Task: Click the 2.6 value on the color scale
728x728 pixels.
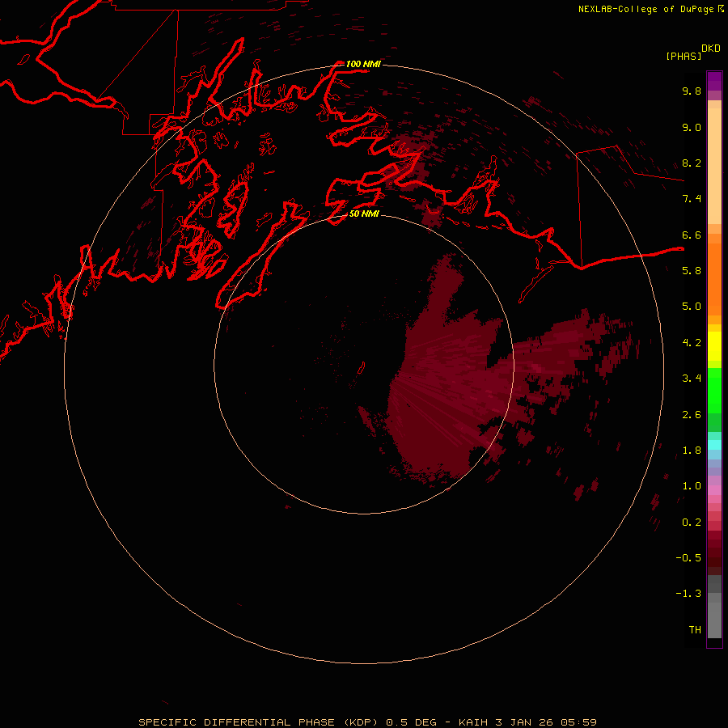Action: [x=692, y=414]
